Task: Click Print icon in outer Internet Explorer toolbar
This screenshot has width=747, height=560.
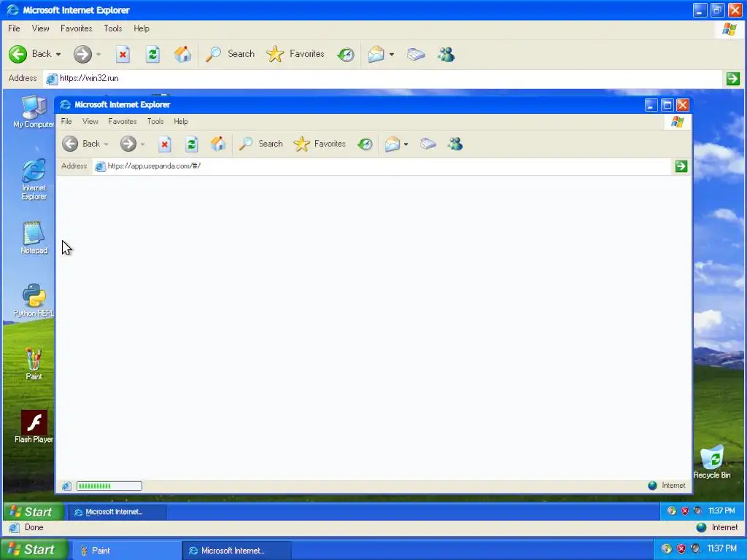Action: pos(416,54)
